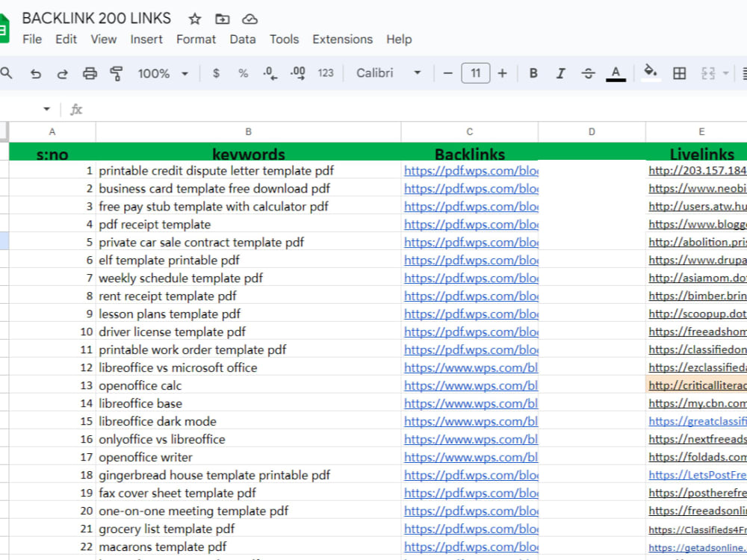This screenshot has width=747, height=560.
Task: Select the 'keywords' header cell
Action: coord(248,152)
